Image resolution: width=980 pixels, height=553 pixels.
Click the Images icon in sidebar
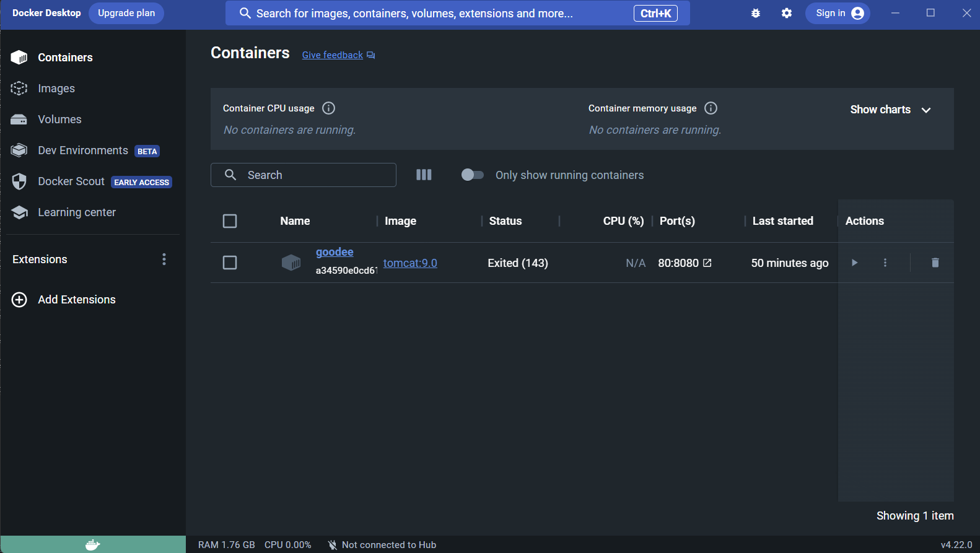click(x=19, y=89)
